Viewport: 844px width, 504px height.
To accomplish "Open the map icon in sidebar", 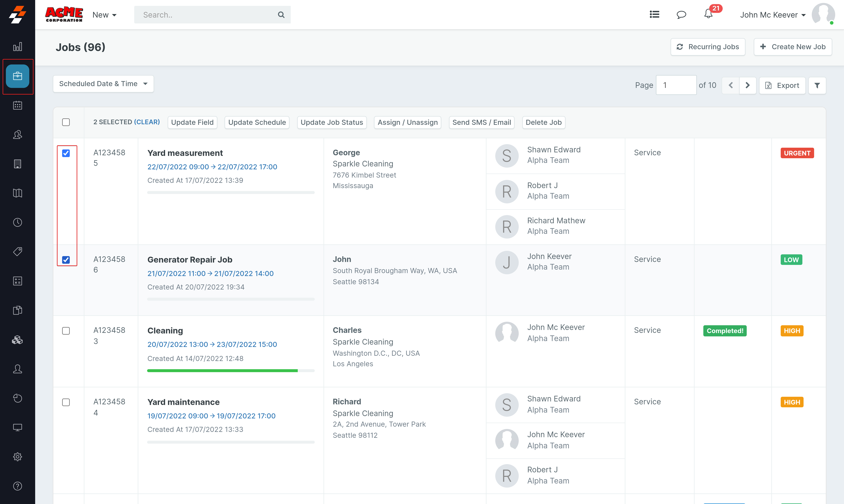I will tap(17, 193).
